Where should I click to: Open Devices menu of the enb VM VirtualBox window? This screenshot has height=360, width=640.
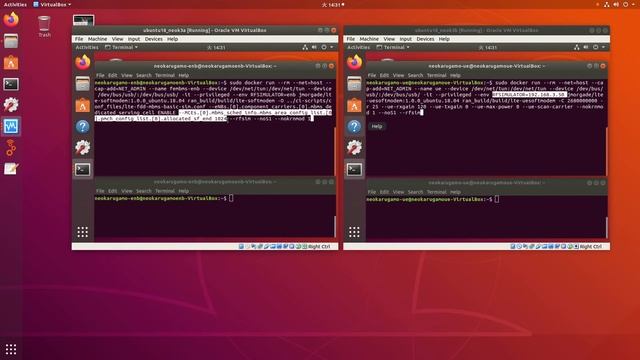(153, 39)
